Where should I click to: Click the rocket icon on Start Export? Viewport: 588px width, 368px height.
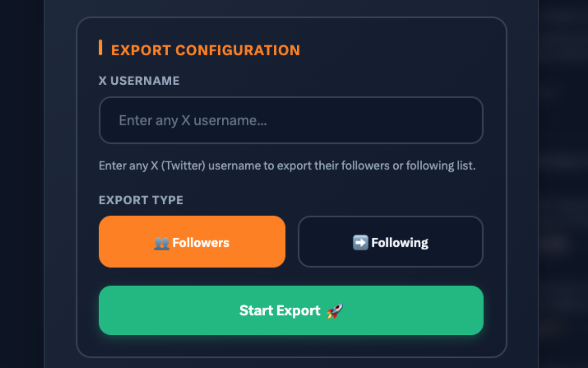(335, 310)
